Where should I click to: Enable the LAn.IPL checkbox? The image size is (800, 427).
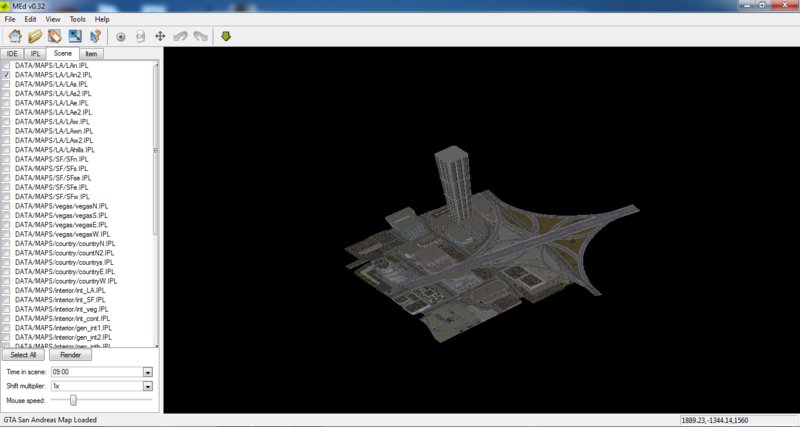pyautogui.click(x=6, y=65)
